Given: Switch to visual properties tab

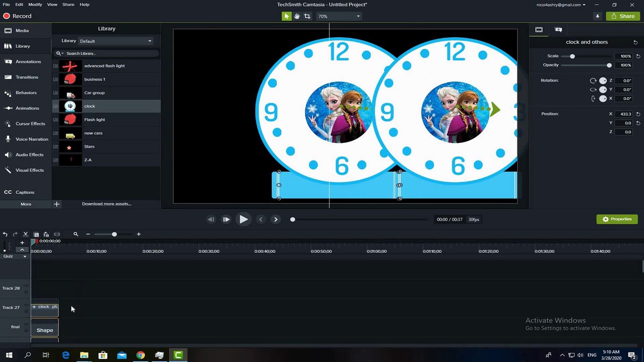Looking at the screenshot, I should click(x=539, y=30).
